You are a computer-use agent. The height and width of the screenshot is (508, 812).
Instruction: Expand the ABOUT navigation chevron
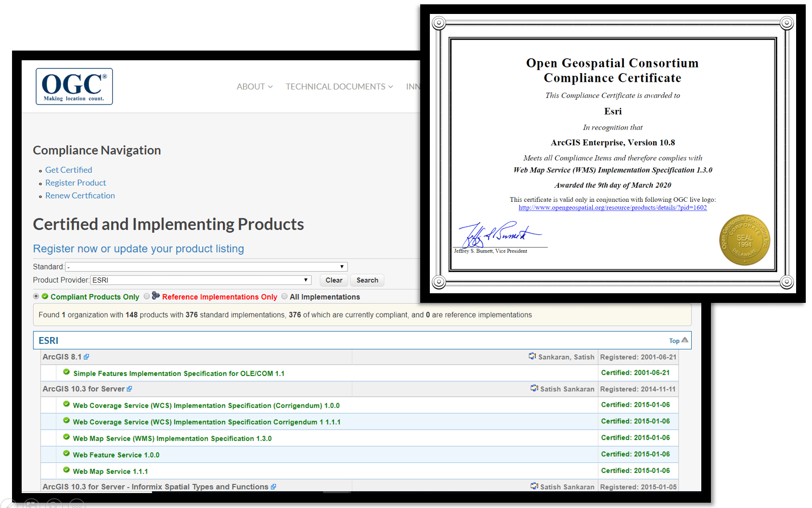[271, 87]
